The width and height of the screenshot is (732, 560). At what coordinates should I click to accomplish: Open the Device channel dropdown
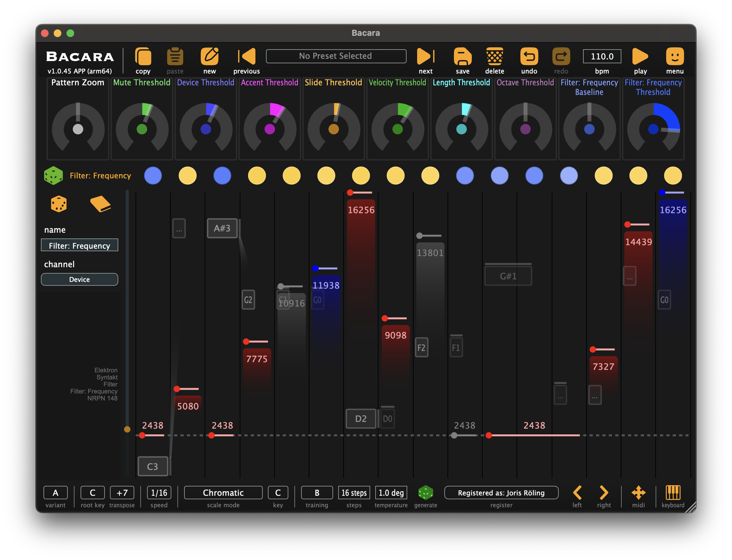click(x=79, y=279)
